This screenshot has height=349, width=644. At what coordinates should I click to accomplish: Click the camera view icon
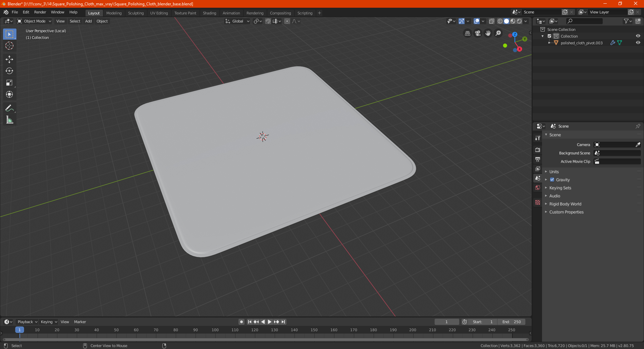478,33
